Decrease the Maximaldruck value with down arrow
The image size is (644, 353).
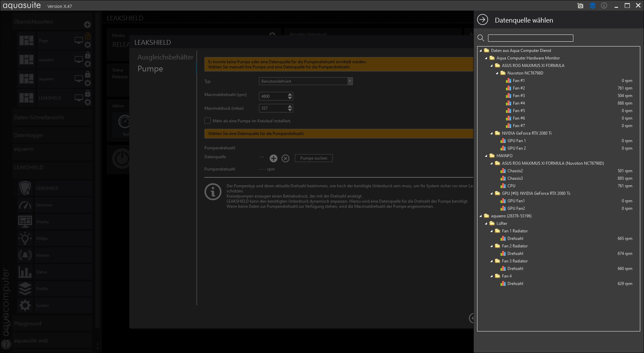pyautogui.click(x=290, y=110)
